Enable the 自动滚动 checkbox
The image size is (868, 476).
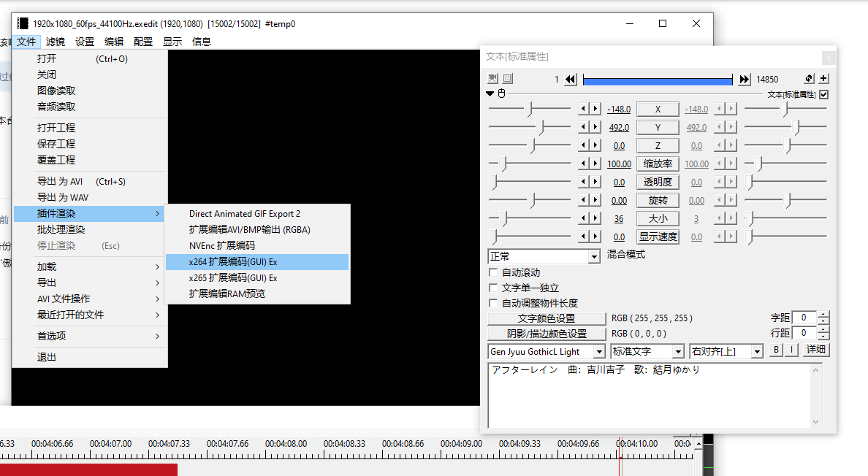(493, 272)
